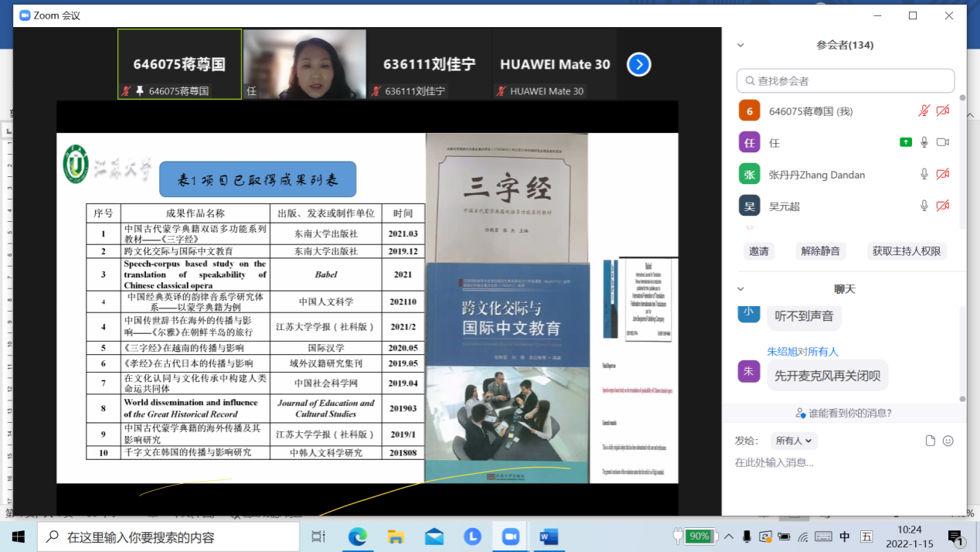The image size is (980, 552).
Task: Click the 邀请 invite button
Action: tap(758, 251)
